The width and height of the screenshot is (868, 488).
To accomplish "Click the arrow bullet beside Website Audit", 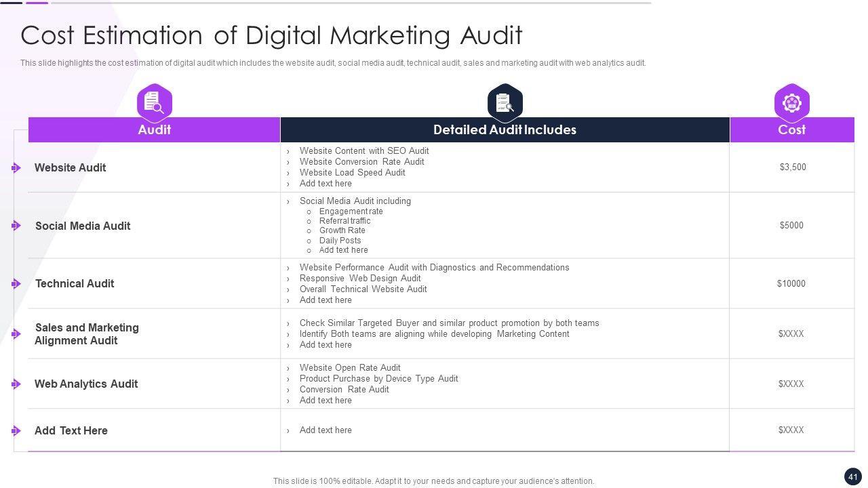I will coord(16,168).
